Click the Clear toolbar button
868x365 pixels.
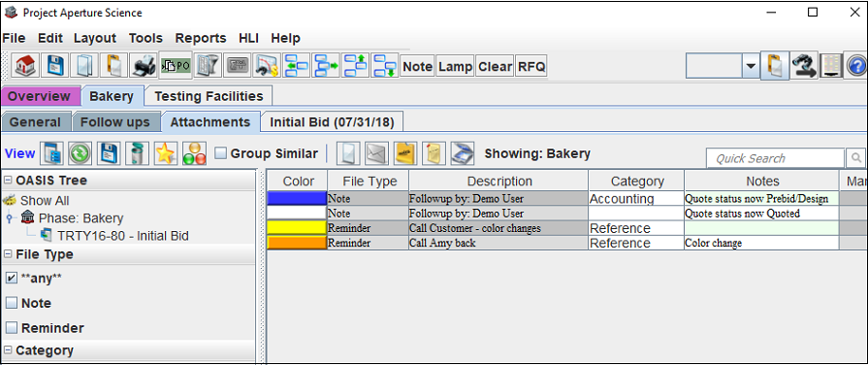(x=495, y=66)
